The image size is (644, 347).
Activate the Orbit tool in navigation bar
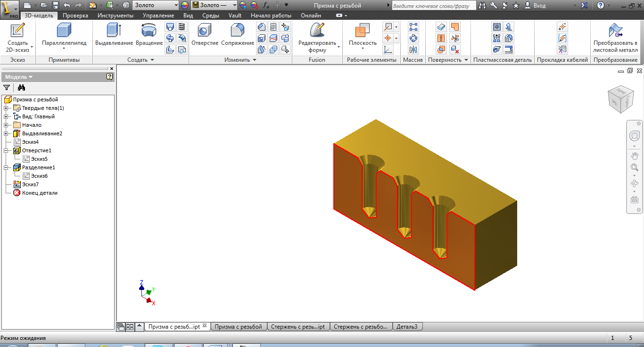635,183
